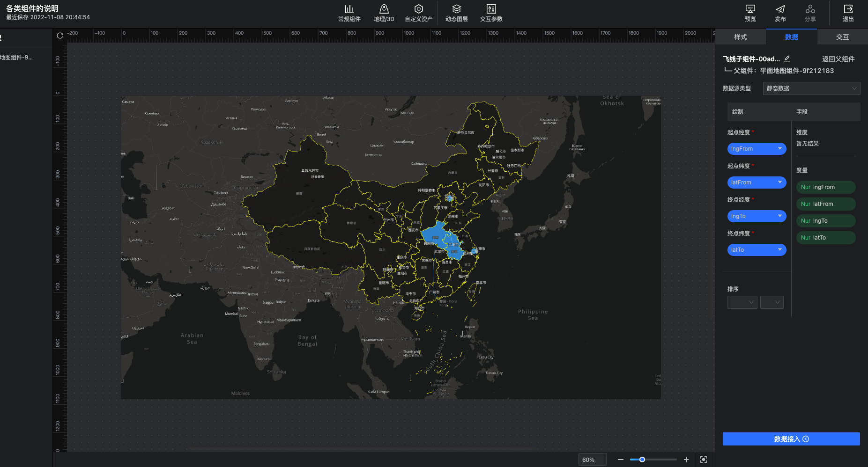Open the 常规组件 components menu
The image size is (868, 467).
pyautogui.click(x=349, y=13)
